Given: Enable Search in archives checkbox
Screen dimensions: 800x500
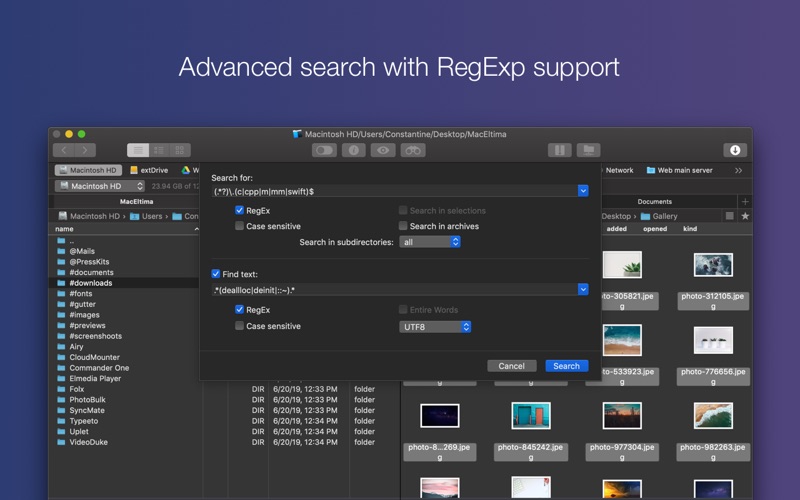Looking at the screenshot, I should click(x=403, y=226).
